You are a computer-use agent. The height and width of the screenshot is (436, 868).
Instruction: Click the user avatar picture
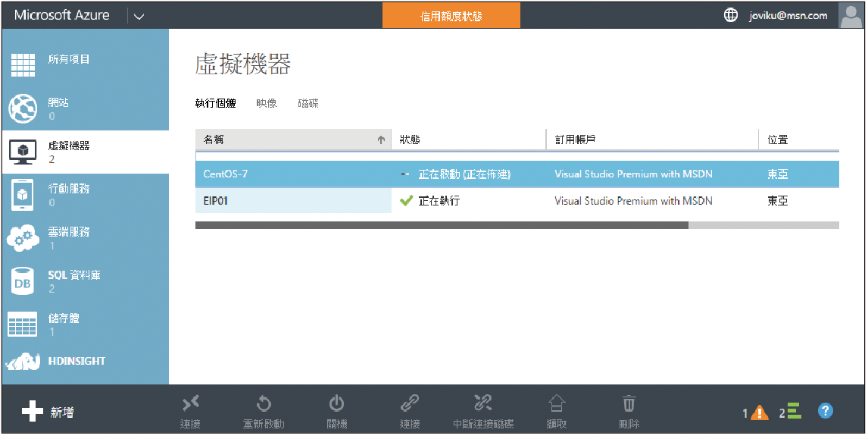point(851,15)
